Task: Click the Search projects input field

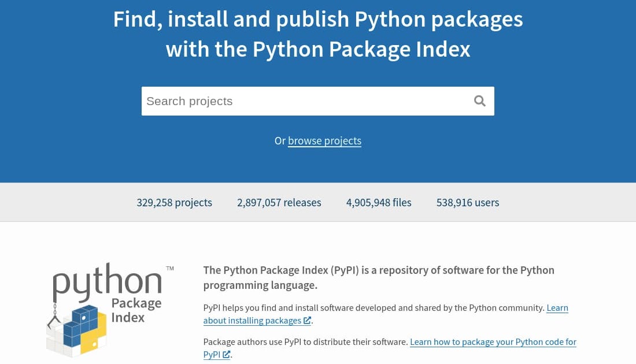Action: point(304,101)
